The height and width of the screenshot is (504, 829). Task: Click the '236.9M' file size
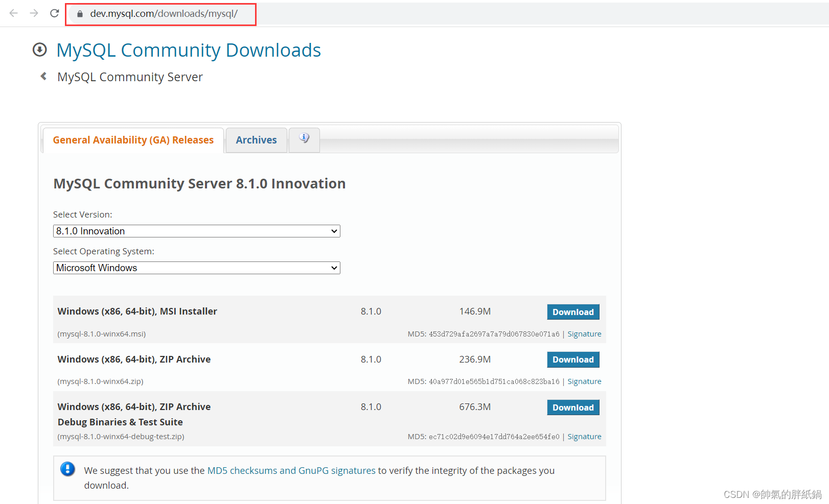(x=475, y=359)
